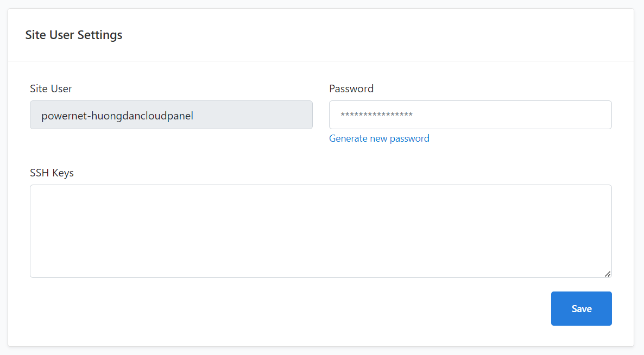
Task: Click the word 'password' in the generate link
Action: (x=409, y=138)
